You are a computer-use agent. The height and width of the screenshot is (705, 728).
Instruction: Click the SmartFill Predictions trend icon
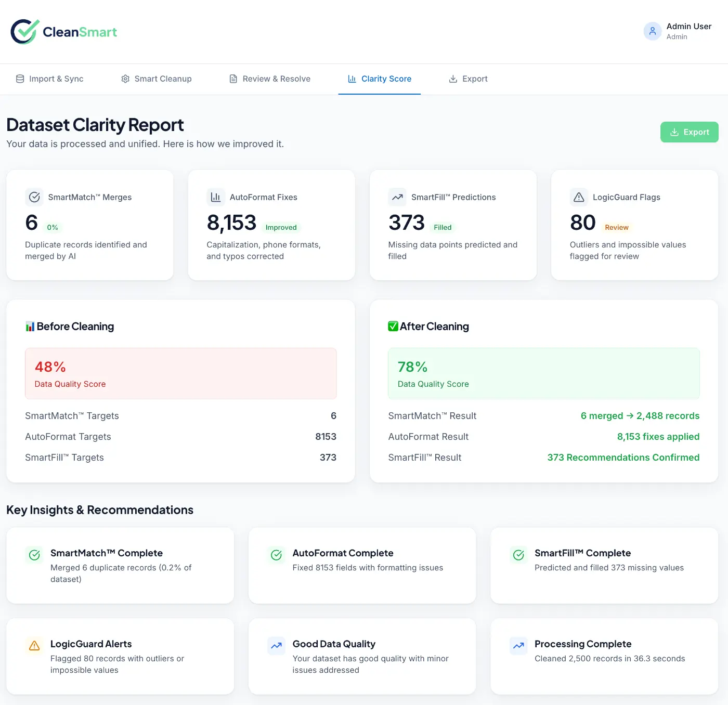click(397, 197)
